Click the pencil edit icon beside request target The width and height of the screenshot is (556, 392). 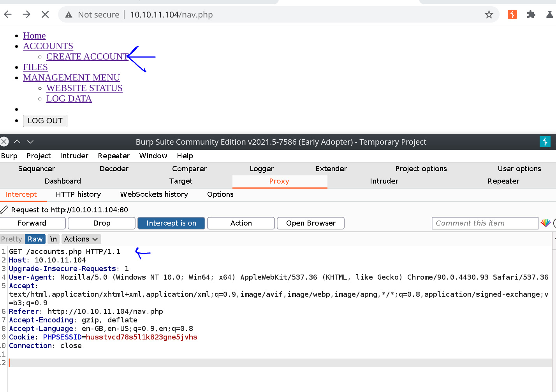4,210
